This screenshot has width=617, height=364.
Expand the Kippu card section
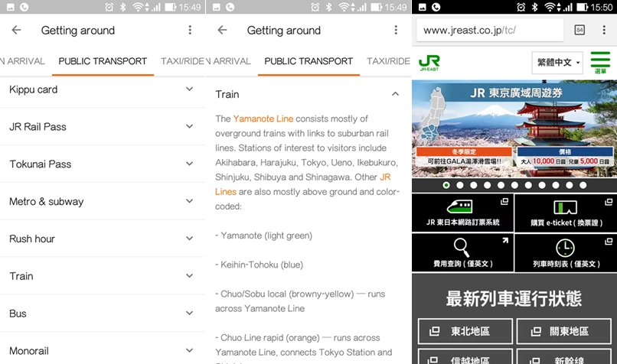point(103,89)
